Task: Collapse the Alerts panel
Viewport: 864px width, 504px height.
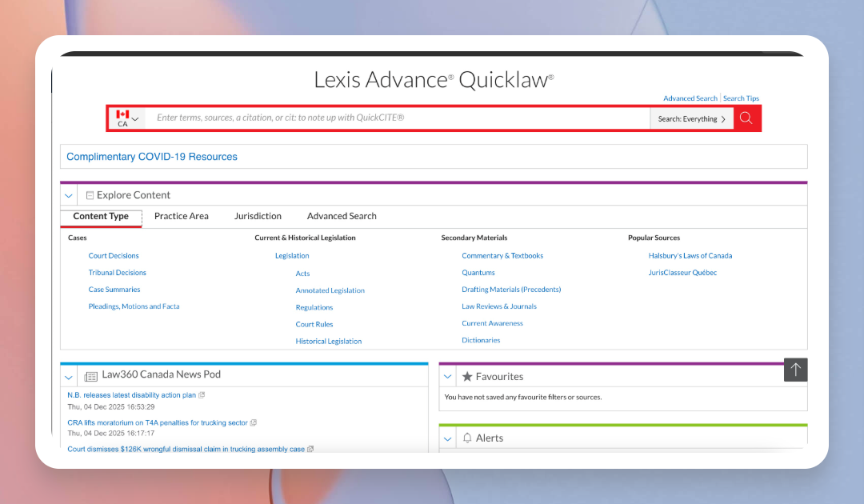Action: (x=448, y=438)
